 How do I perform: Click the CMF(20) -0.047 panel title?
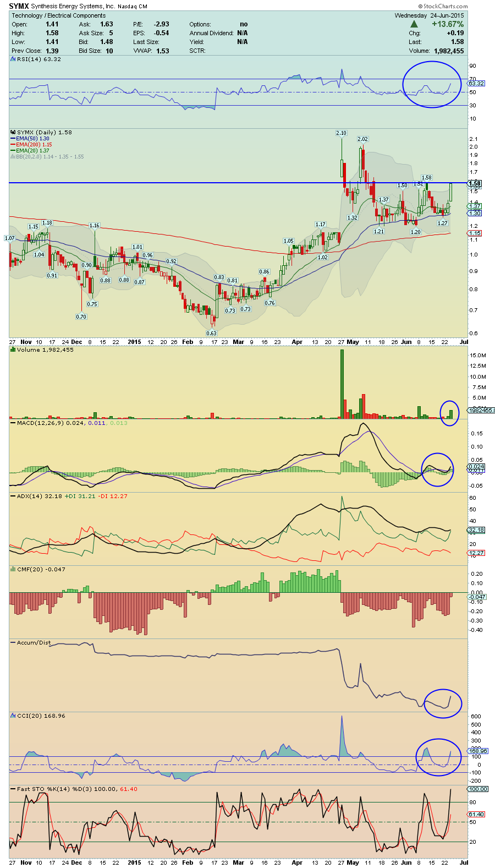tap(41, 569)
